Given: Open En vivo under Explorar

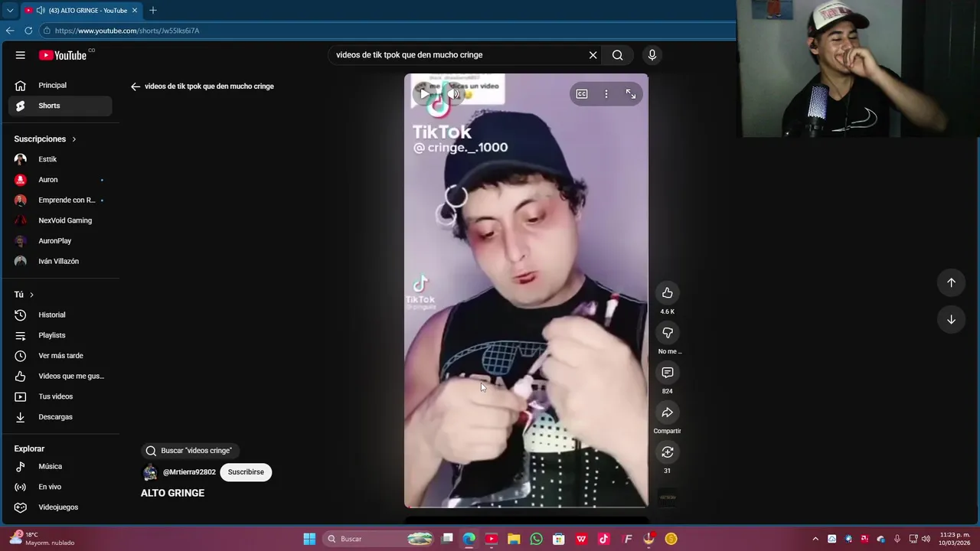Looking at the screenshot, I should pos(60,487).
